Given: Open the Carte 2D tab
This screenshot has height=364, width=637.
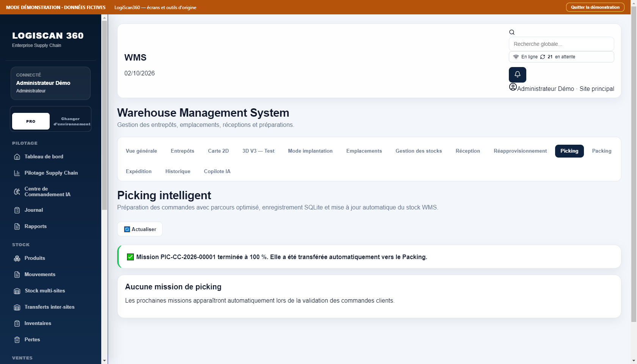Looking at the screenshot, I should point(218,151).
